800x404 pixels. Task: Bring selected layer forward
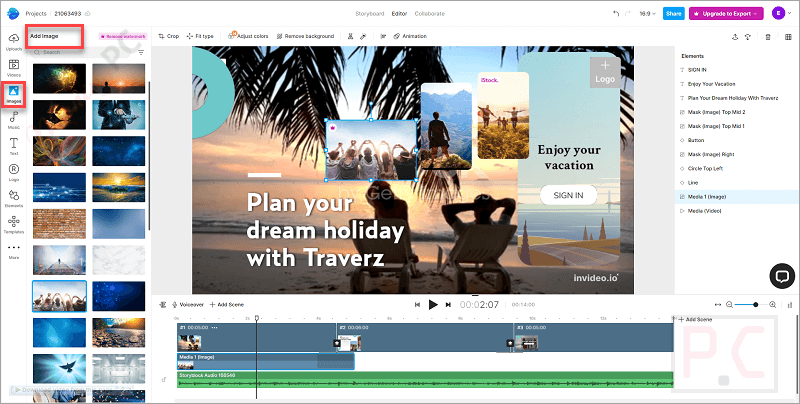(735, 37)
